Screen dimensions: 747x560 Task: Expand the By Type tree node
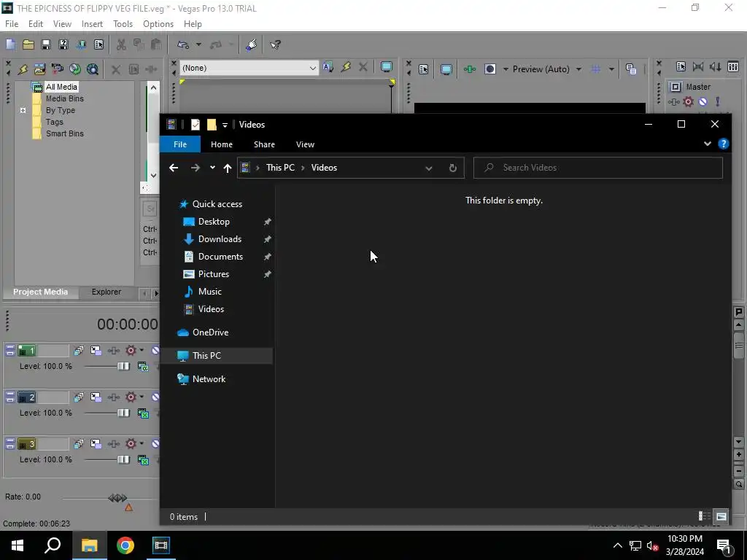23,111
